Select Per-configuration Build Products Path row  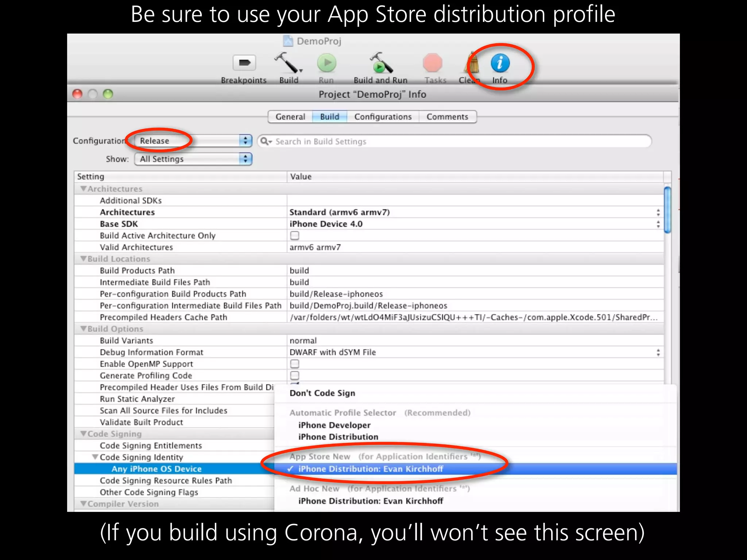point(369,294)
